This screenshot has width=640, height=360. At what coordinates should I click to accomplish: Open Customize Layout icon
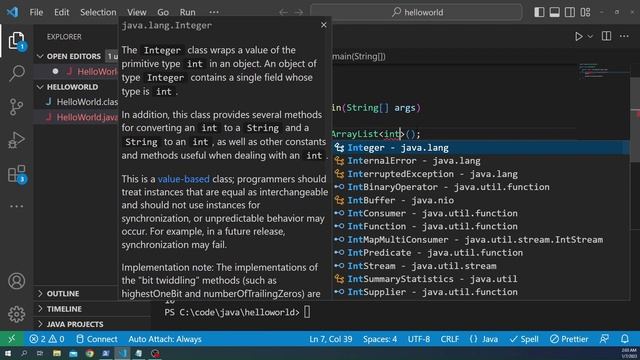[585, 12]
